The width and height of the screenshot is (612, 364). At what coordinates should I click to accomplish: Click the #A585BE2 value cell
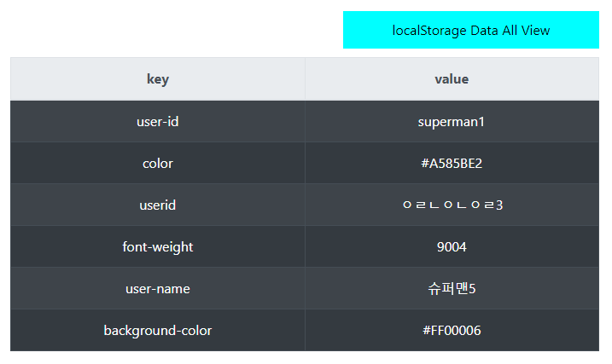(452, 164)
